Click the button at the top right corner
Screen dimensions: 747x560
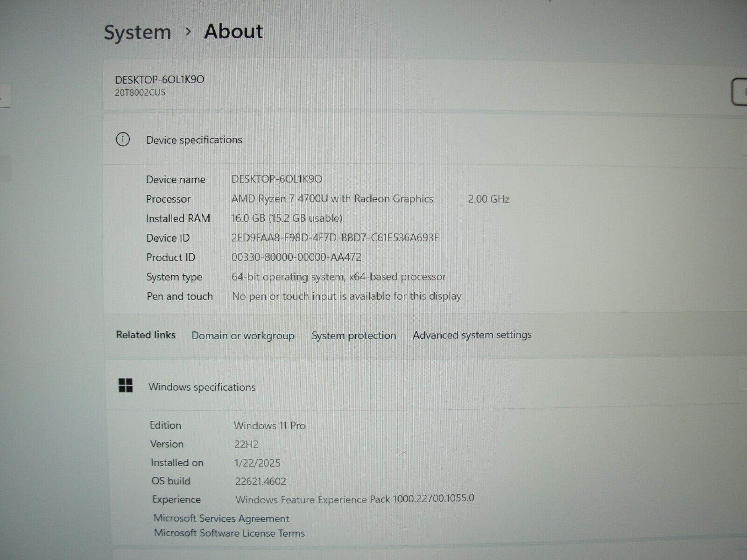click(x=740, y=91)
